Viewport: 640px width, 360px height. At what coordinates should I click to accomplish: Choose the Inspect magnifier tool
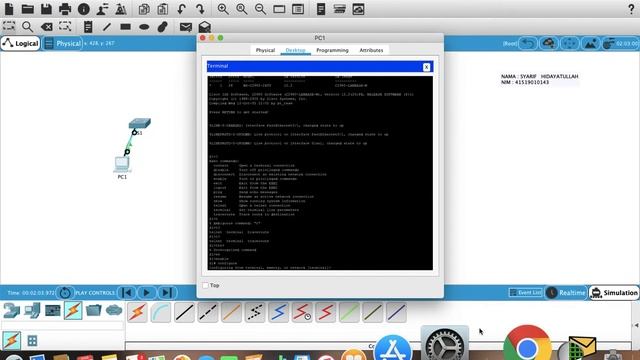[x=27, y=27]
